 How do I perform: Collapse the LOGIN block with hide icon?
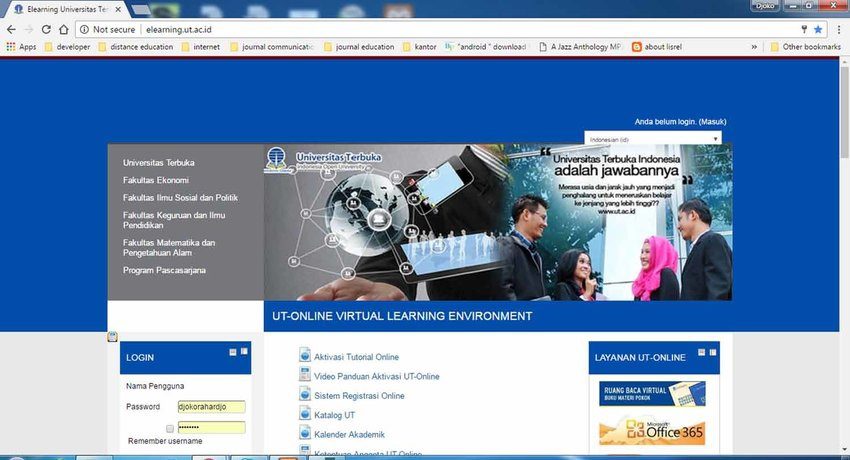[233, 352]
